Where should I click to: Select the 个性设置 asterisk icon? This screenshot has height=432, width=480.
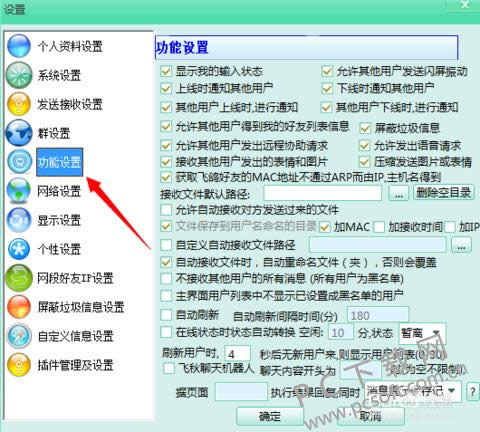[19, 249]
